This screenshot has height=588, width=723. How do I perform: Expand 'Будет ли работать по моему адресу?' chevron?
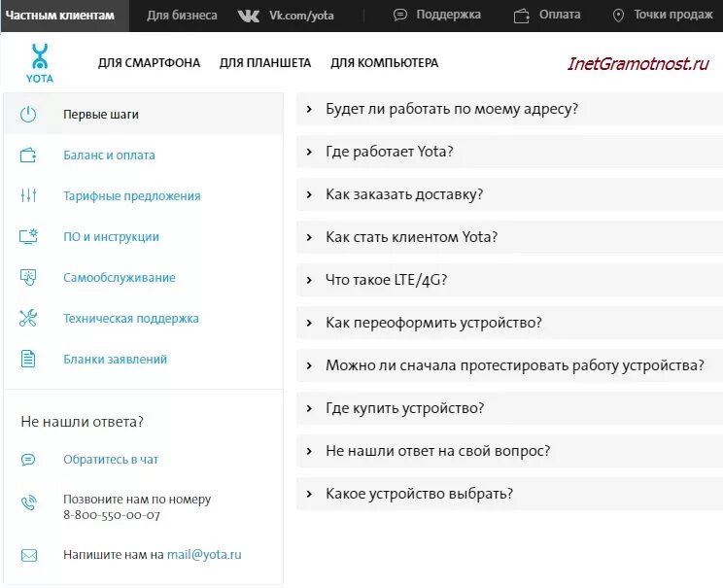tap(309, 109)
